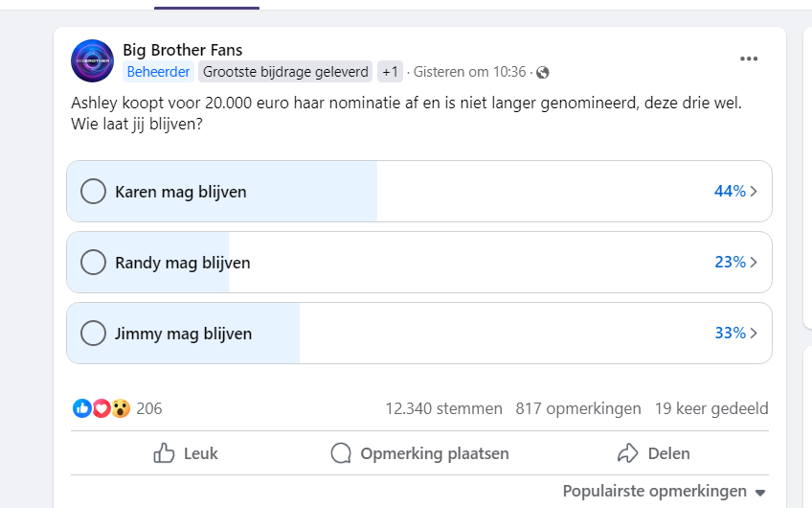Expand Karen's 44% voter list chevron
Screen dimensions: 812x508
pos(754,192)
